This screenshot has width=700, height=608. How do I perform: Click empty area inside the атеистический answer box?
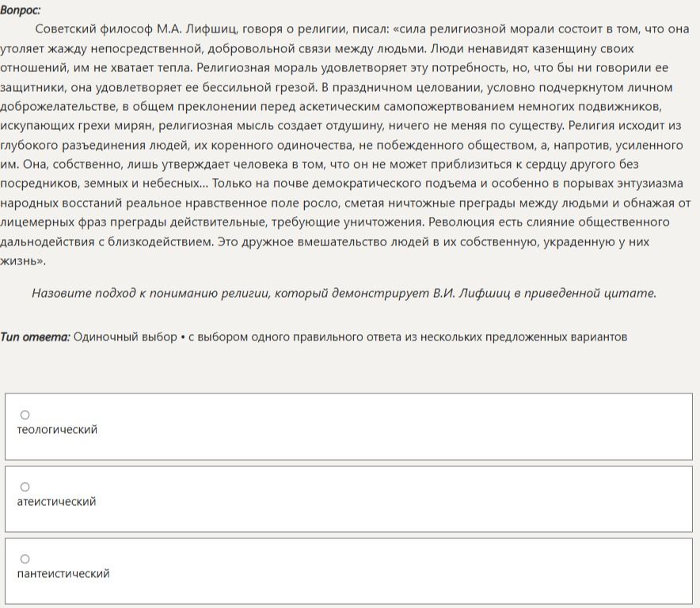393,499
